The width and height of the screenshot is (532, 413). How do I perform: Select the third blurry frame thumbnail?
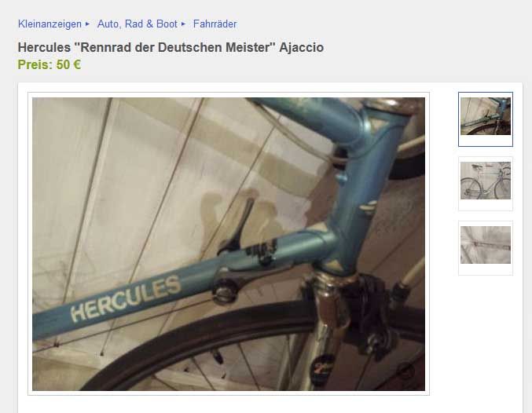(485, 245)
